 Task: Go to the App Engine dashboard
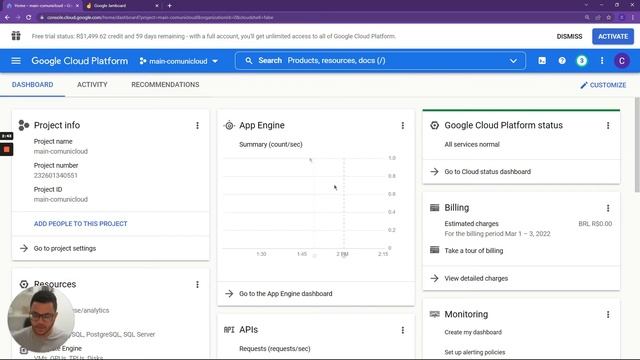point(286,293)
